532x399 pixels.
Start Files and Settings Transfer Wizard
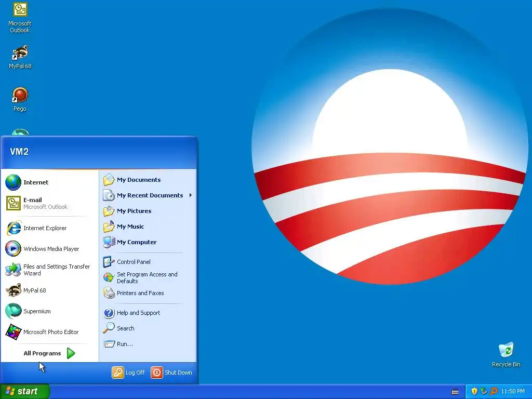pos(49,270)
